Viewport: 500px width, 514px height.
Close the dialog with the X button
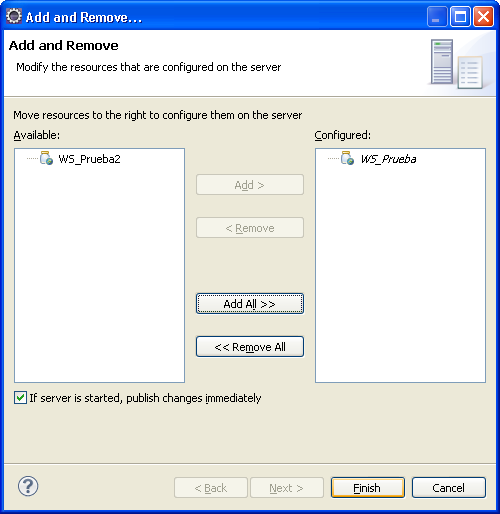483,16
